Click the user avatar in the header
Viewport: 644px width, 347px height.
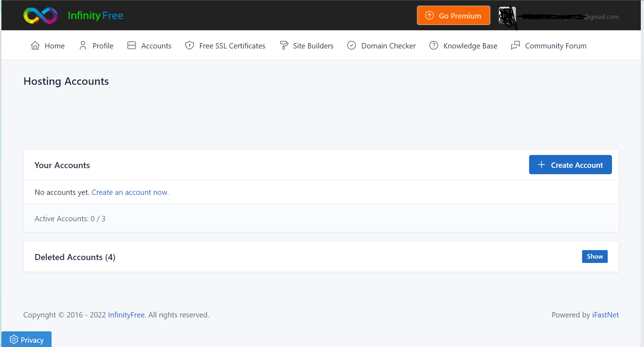507,16
